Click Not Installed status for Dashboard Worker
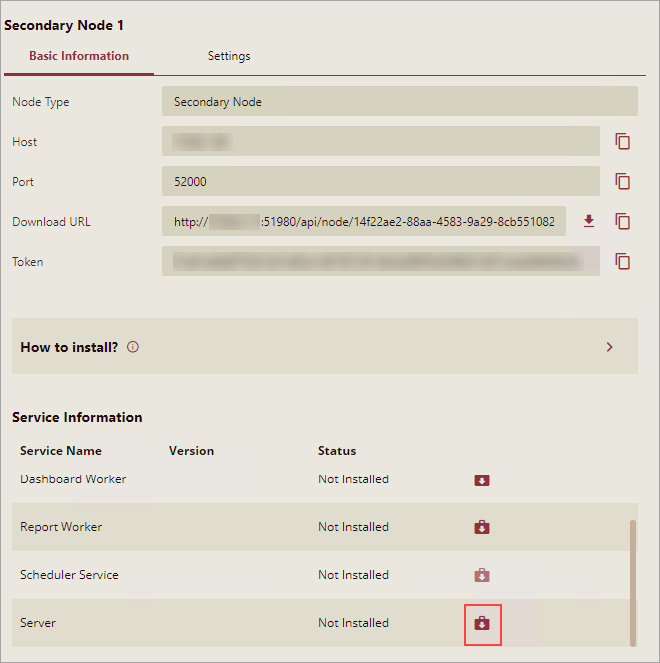Screen dimensions: 660x663 point(353,479)
